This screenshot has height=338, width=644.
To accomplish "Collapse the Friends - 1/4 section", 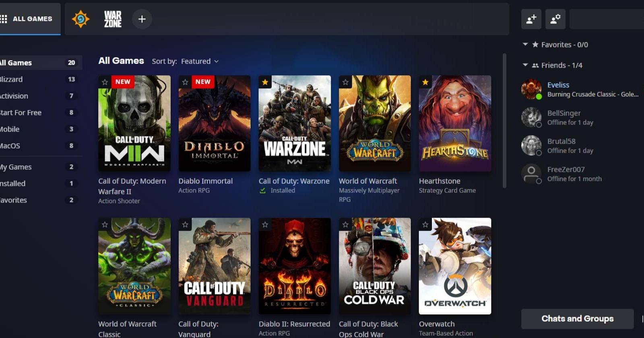I will (525, 65).
